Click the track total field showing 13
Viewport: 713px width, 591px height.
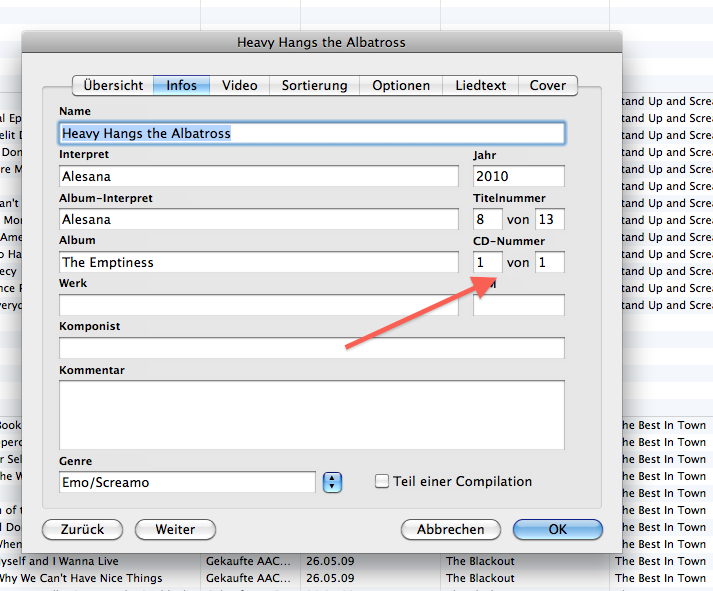pyautogui.click(x=550, y=219)
